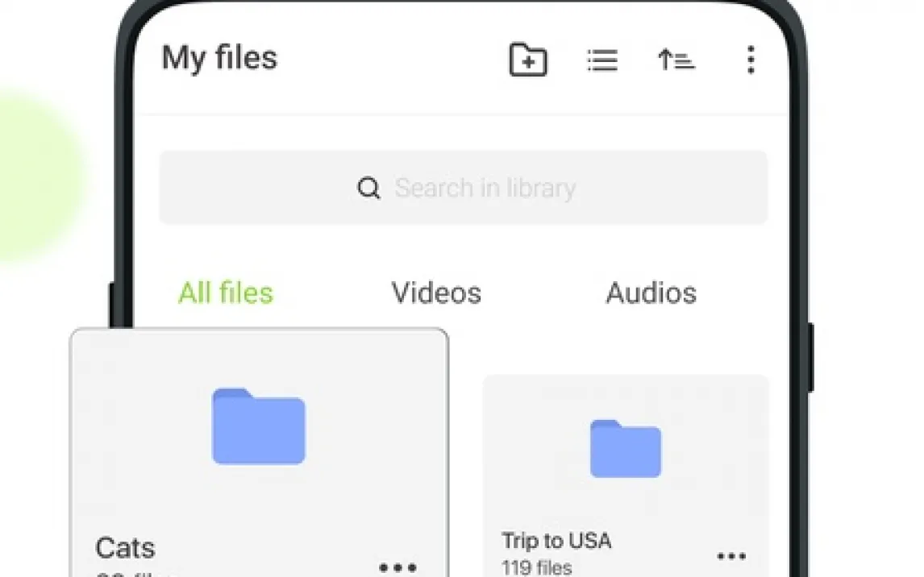Screen dimensions: 924x577
Task: Open Trip to USA three-dot options
Action: point(731,556)
